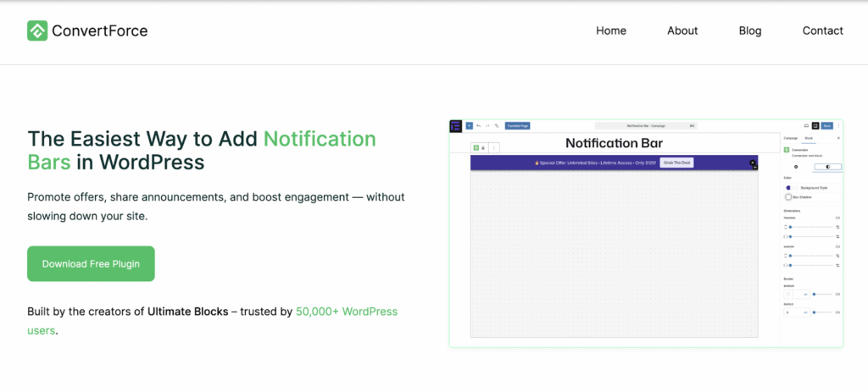Click custom size icon beside second margin slider
This screenshot has height=392, width=868.
tap(837, 265)
